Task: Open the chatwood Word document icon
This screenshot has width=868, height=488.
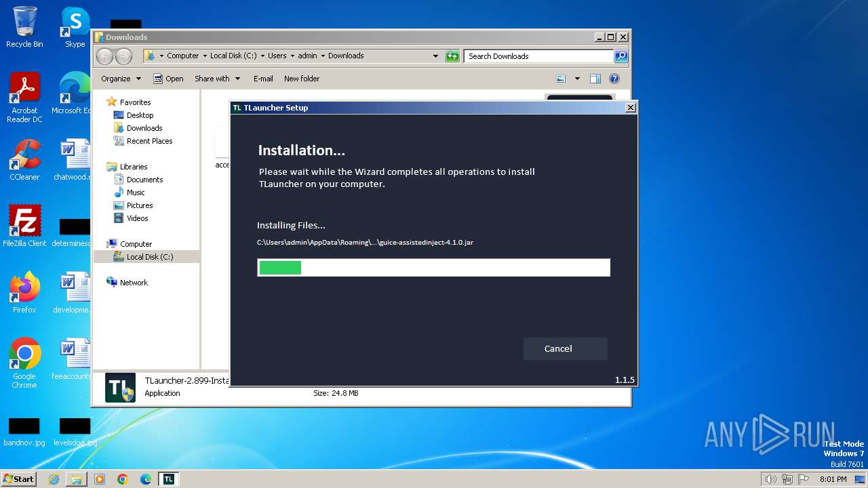Action: (x=73, y=160)
